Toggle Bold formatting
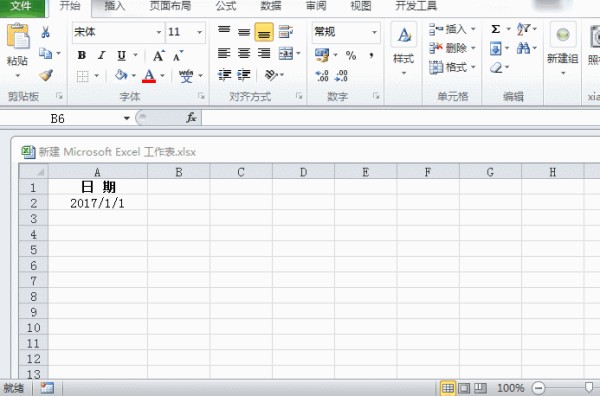Screen dimensions: 600x396 pyautogui.click(x=82, y=55)
